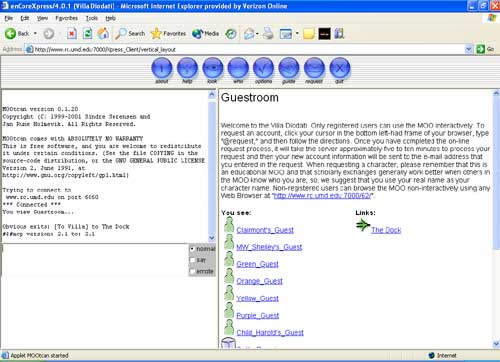Follow The Dock link
The image size is (500, 362).
click(386, 230)
